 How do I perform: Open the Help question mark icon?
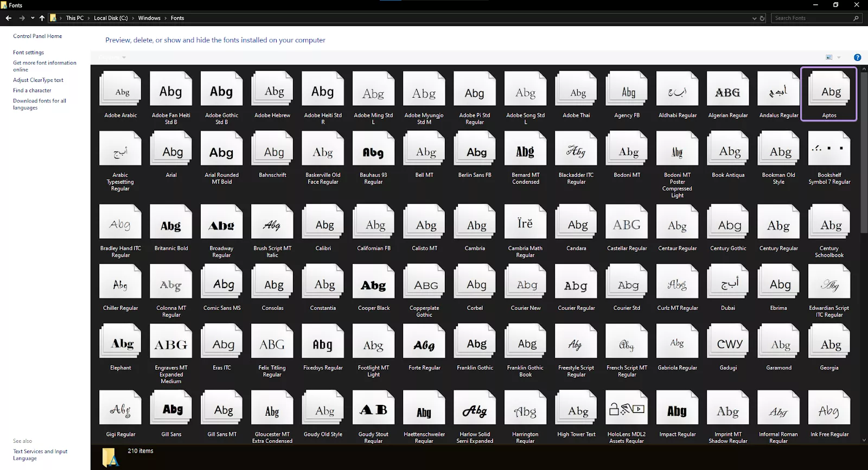click(857, 58)
